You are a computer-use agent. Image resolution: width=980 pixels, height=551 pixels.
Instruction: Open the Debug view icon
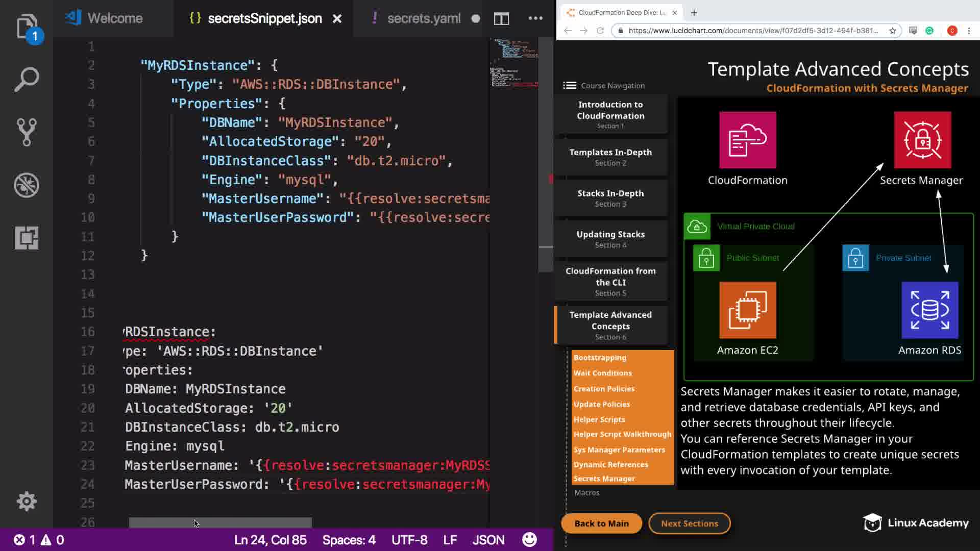pyautogui.click(x=27, y=185)
